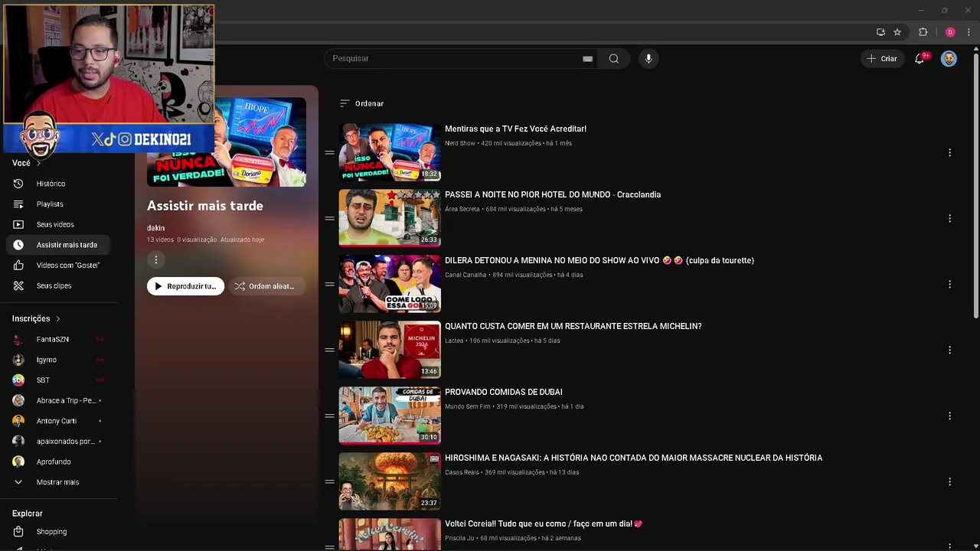Click the Criar button
This screenshot has height=551, width=980.
coord(882,59)
